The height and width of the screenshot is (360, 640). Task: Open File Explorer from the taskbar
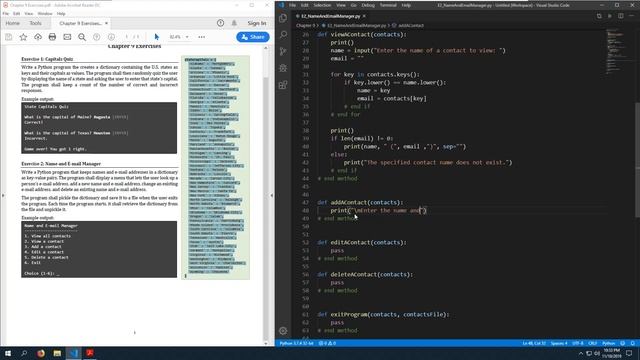pyautogui.click(x=57, y=353)
